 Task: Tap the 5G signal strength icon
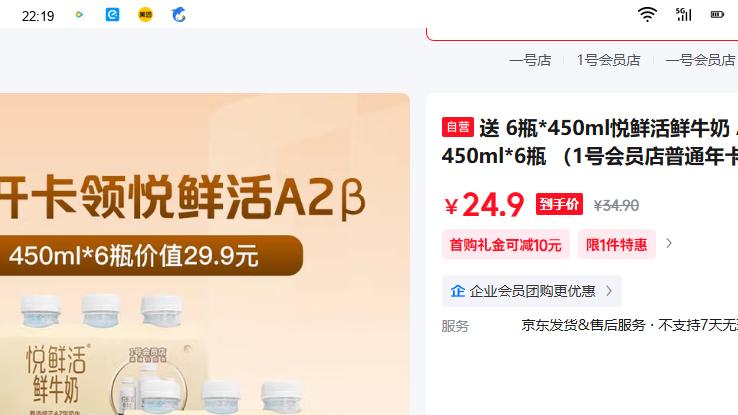pyautogui.click(x=683, y=15)
